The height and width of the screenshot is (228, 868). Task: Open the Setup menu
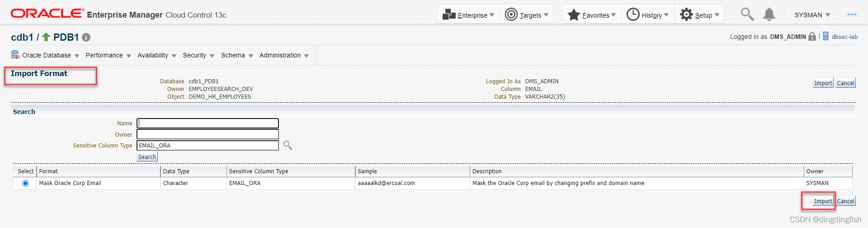click(700, 14)
